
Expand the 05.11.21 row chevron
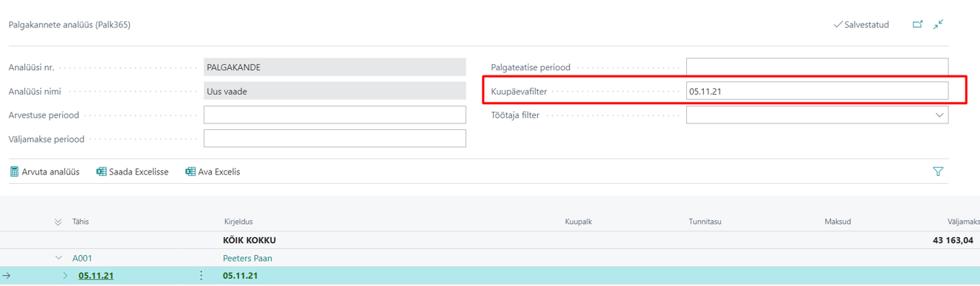65,276
